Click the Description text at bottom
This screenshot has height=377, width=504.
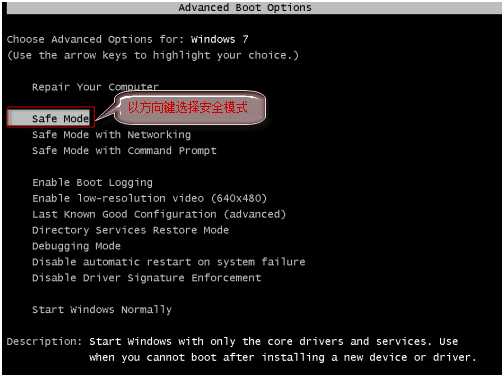[x=283, y=350]
